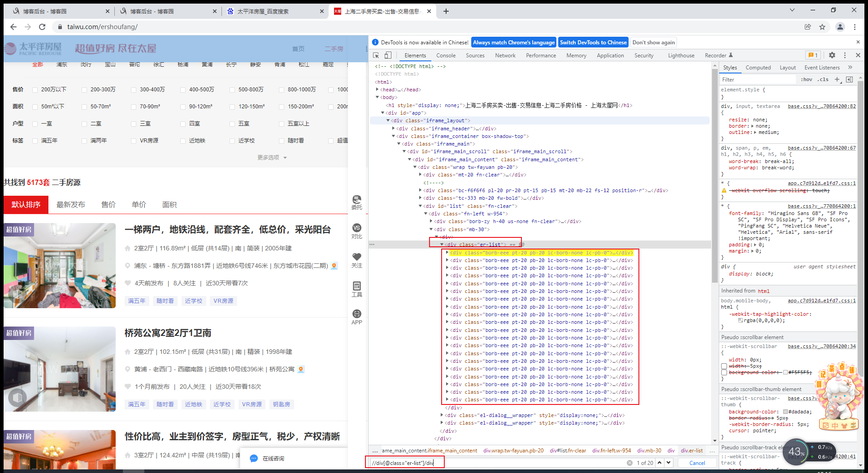Open the DevTools three-dot customize menu
The image size is (868, 473).
[x=845, y=55]
